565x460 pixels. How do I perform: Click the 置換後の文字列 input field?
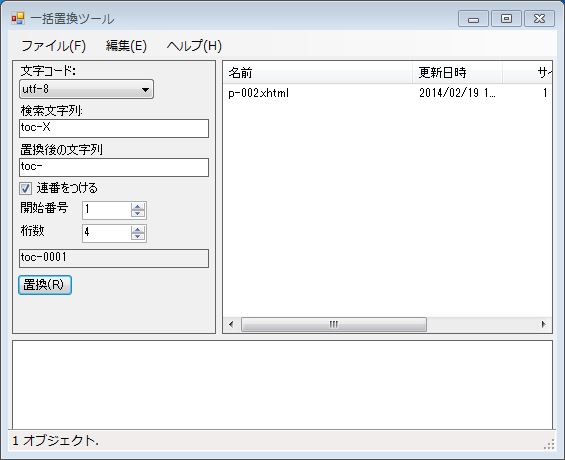(114, 167)
